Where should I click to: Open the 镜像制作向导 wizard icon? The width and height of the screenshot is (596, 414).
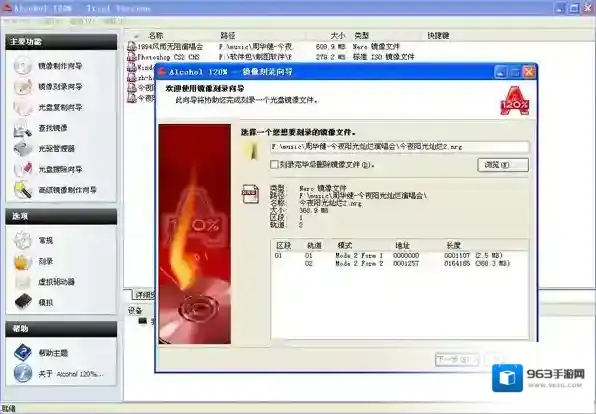(x=23, y=66)
